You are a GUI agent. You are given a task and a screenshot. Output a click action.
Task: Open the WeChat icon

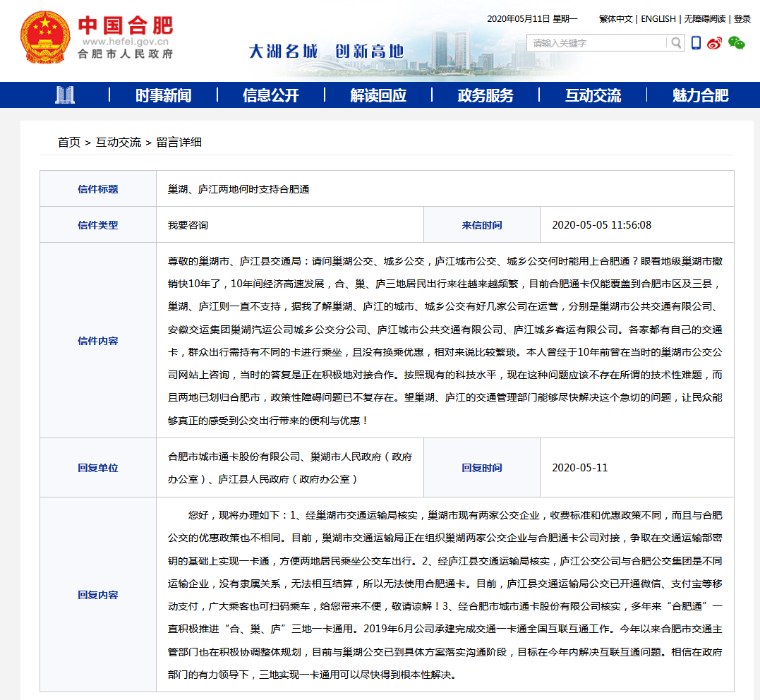[x=736, y=43]
